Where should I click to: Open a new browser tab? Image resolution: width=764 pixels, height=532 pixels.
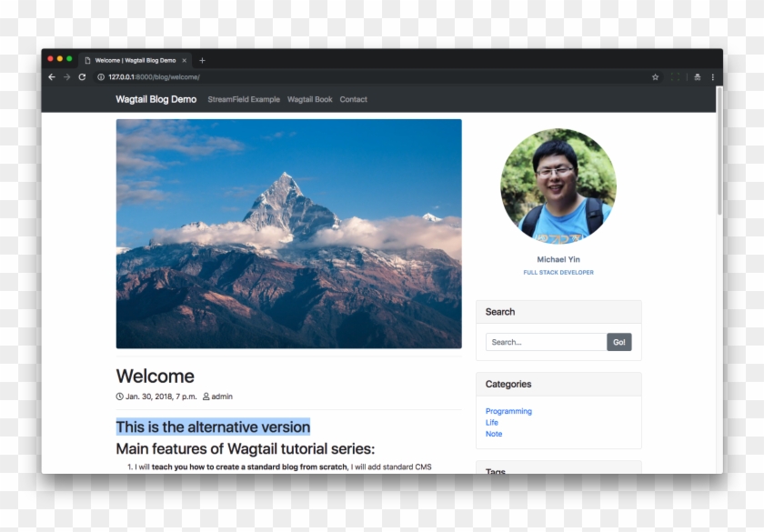(x=202, y=60)
